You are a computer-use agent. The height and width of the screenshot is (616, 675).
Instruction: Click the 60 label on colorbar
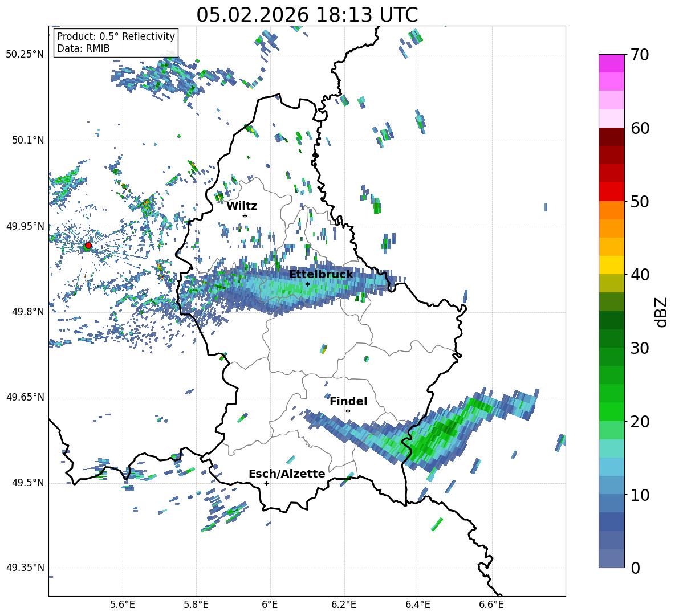(640, 128)
